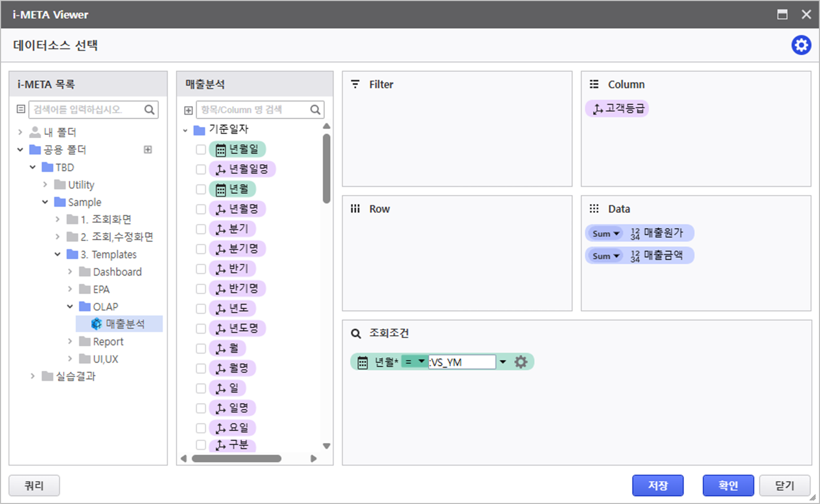The width and height of the screenshot is (820, 504).
Task: Click the 쿼리 button
Action: [x=34, y=485]
